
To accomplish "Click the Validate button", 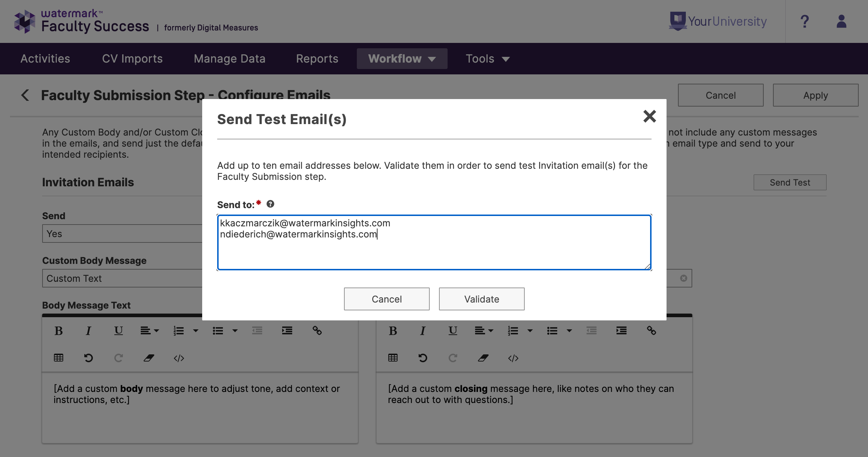I will click(x=482, y=299).
